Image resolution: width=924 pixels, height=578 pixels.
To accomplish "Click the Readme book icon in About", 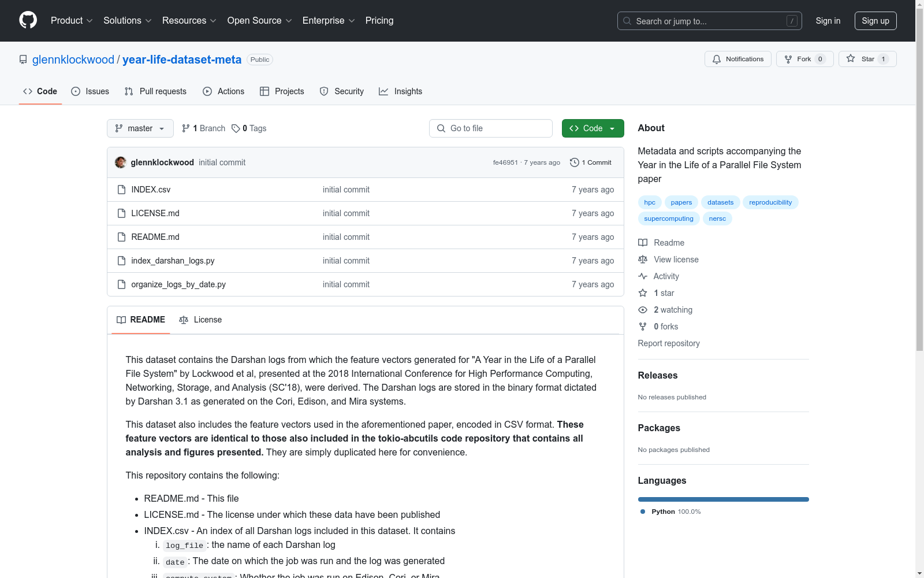I will (x=643, y=243).
